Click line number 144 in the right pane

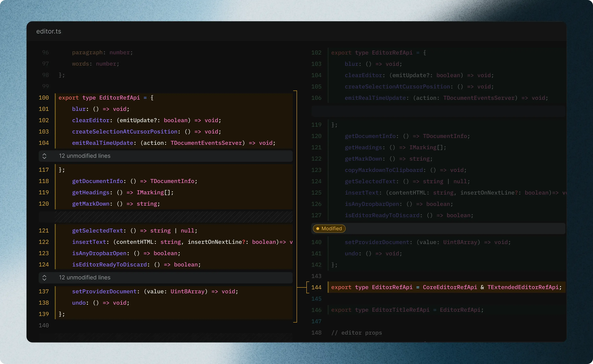tap(316, 287)
